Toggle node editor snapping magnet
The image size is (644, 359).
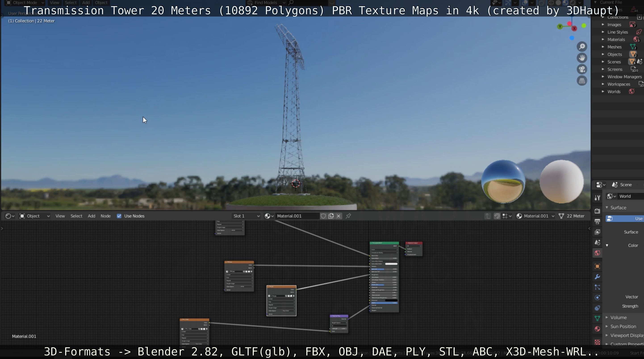click(497, 216)
